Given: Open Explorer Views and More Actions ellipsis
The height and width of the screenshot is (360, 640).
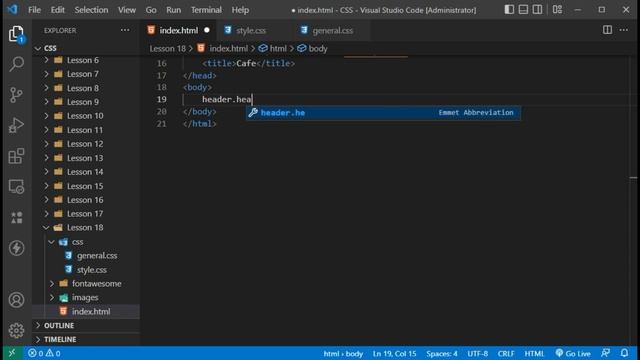Looking at the screenshot, I should point(125,30).
